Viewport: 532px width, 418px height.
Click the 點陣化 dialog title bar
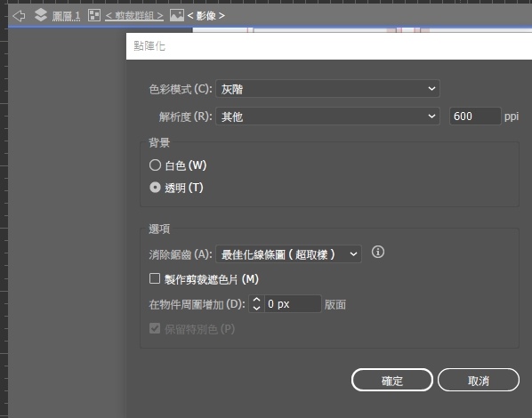329,46
